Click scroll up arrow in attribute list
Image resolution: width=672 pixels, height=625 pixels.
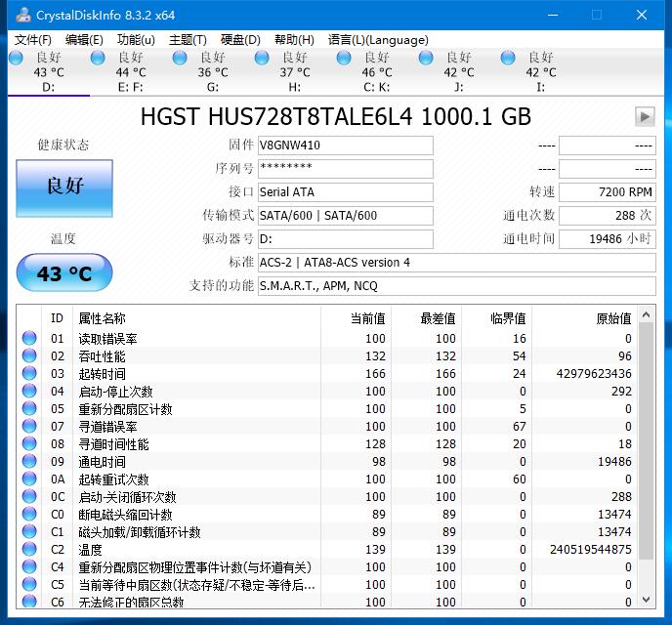tap(647, 314)
